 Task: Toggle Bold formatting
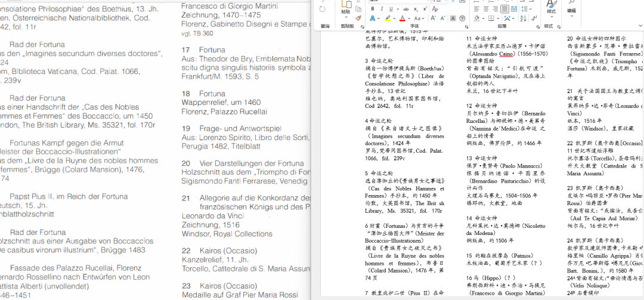[373, 9]
